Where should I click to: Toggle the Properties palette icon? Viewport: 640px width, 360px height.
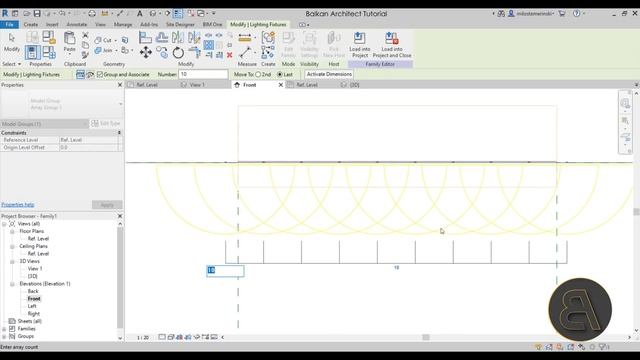click(33, 52)
